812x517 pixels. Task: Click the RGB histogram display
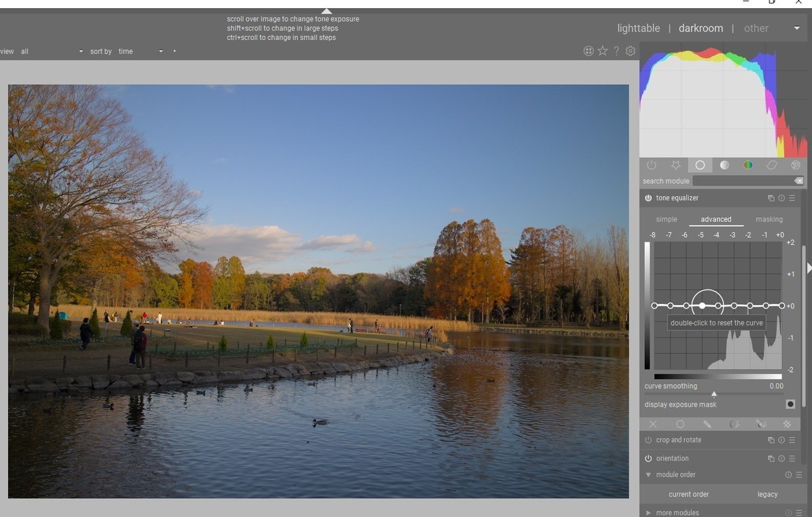(723, 99)
